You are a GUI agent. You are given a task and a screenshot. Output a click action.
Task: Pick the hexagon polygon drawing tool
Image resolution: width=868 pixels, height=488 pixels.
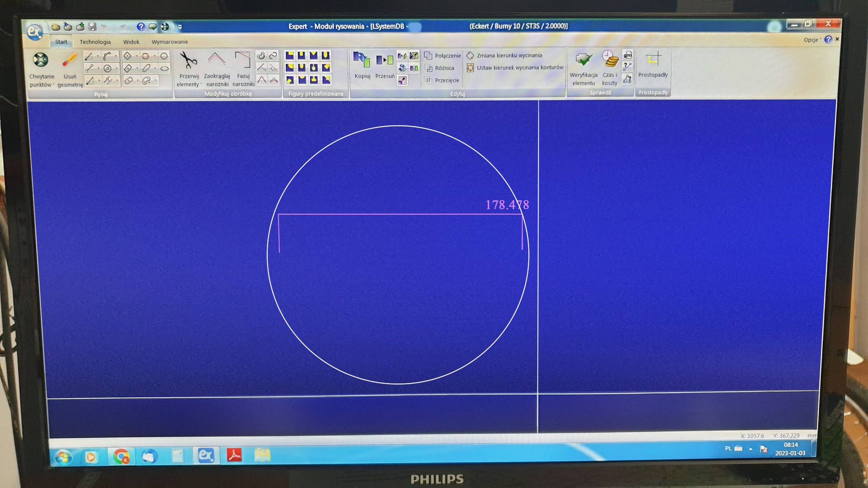tap(146, 56)
